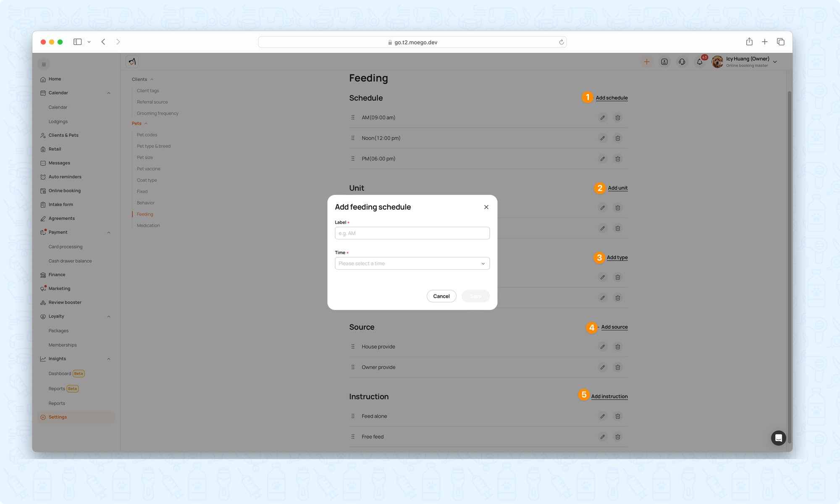The height and width of the screenshot is (504, 840).
Task: Open Medication settings item
Action: click(x=148, y=226)
